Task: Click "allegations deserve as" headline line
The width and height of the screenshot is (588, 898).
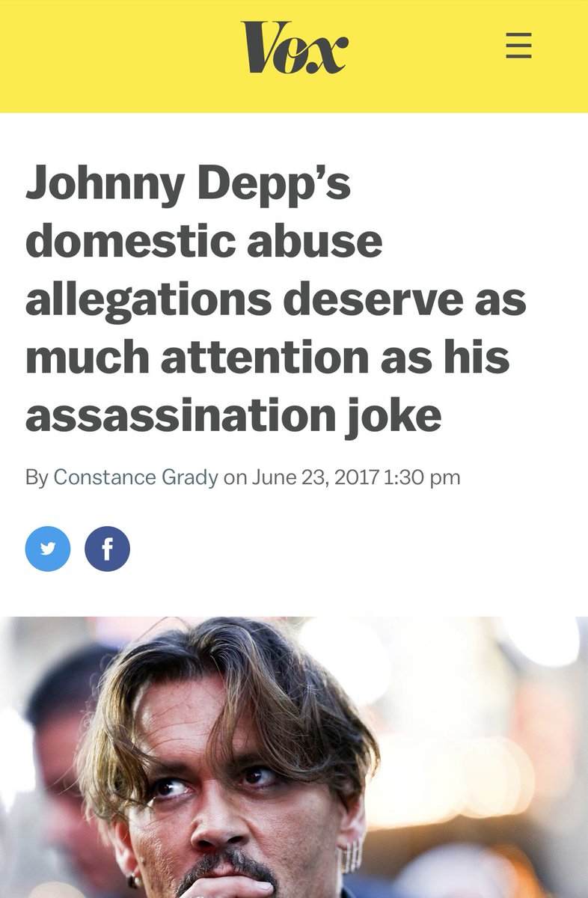Action: (x=276, y=300)
